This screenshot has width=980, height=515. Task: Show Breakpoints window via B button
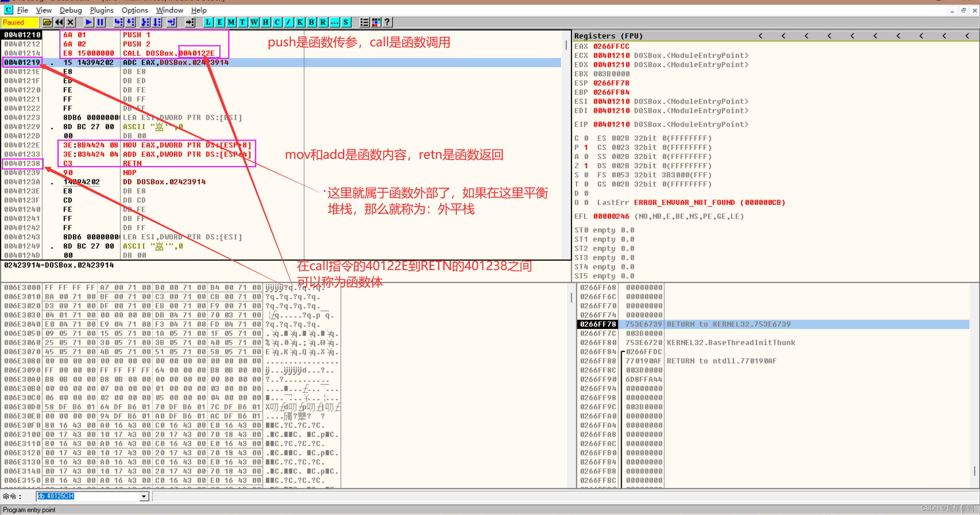click(x=311, y=22)
